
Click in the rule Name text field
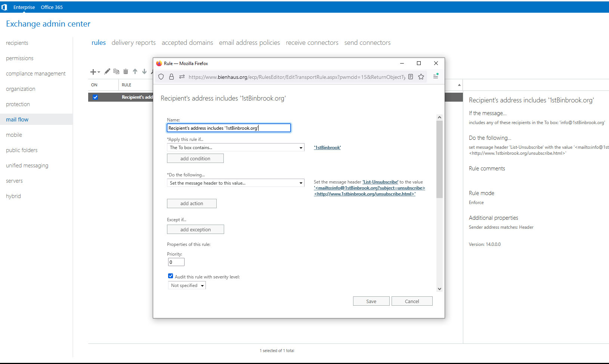click(229, 128)
